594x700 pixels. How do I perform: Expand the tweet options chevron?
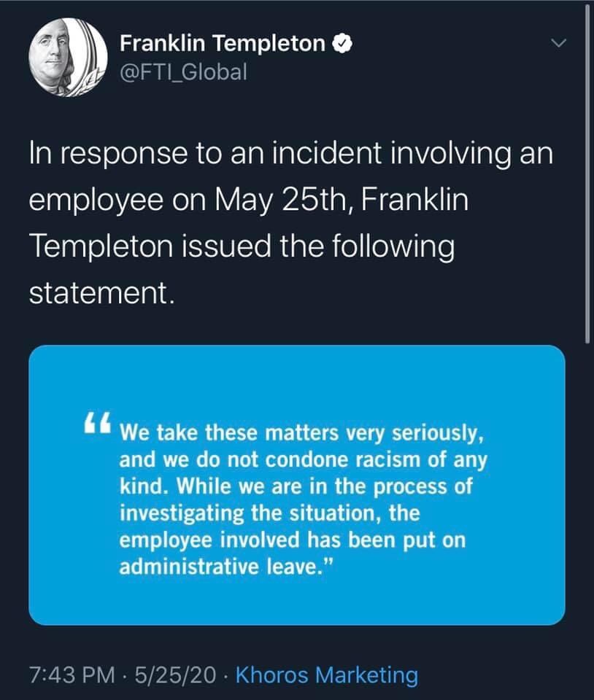[x=558, y=44]
